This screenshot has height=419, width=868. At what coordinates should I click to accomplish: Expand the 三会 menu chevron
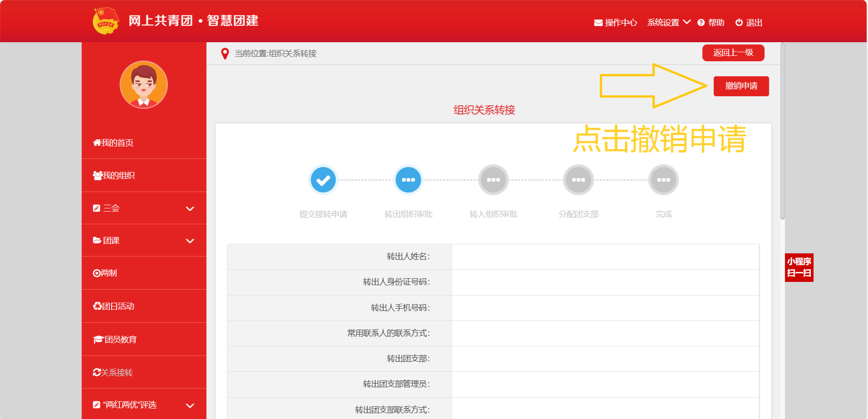tap(190, 209)
